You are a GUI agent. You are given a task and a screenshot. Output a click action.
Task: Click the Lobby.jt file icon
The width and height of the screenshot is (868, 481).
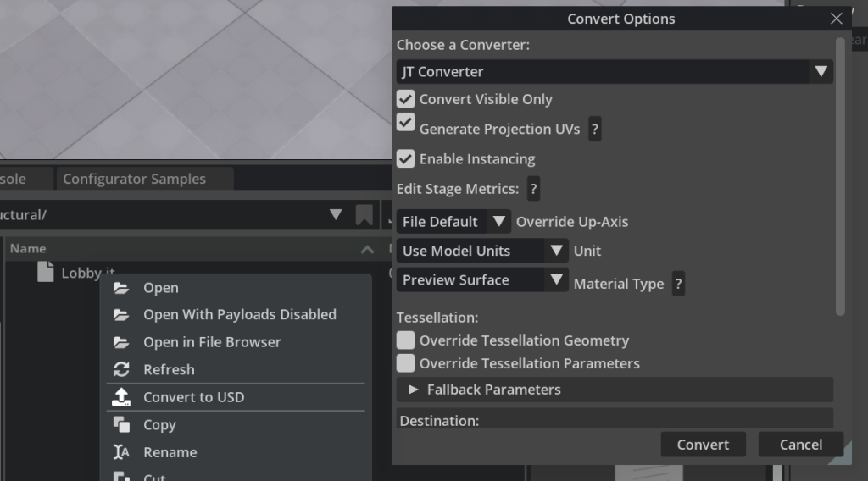click(46, 273)
